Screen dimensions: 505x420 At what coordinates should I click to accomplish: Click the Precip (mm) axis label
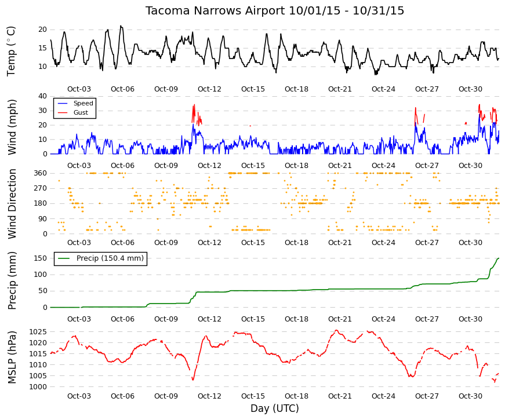(x=11, y=280)
